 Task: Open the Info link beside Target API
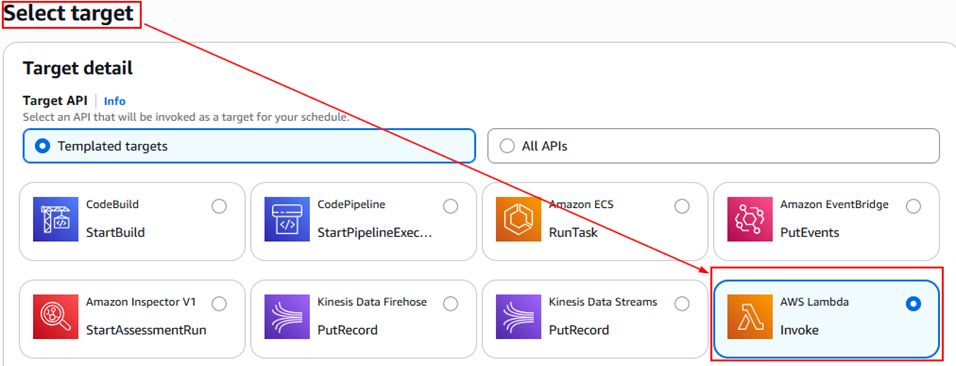point(115,101)
